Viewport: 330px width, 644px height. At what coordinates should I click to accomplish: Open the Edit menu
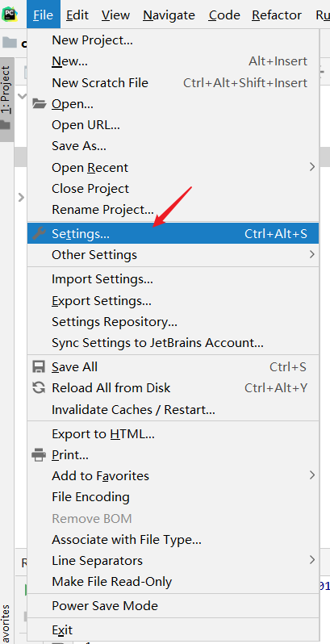[77, 15]
